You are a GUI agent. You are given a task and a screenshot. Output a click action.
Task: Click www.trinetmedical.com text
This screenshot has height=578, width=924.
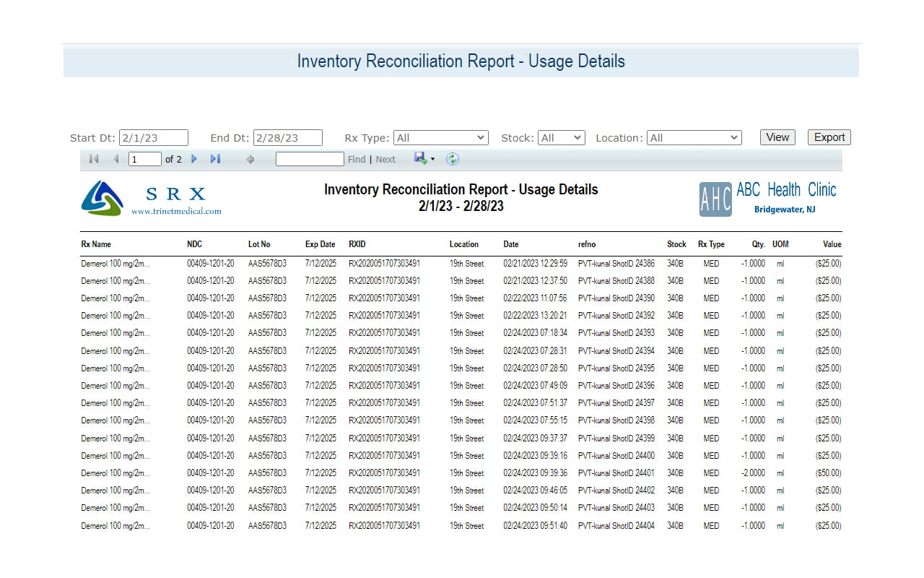176,211
